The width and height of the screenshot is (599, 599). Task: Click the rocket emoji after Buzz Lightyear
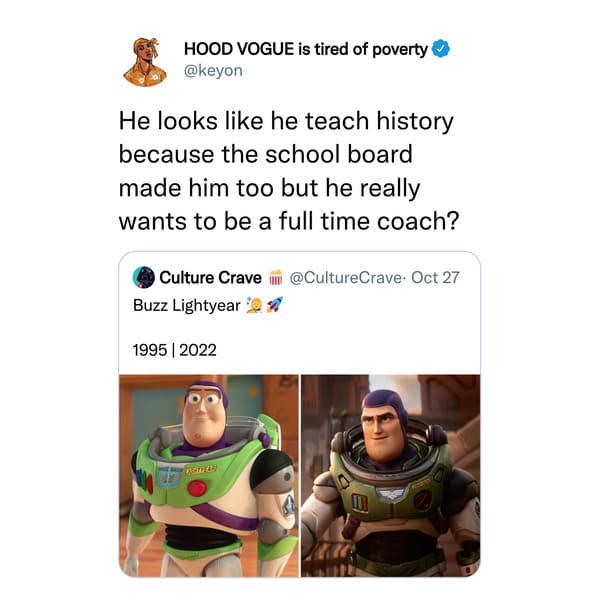point(275,305)
